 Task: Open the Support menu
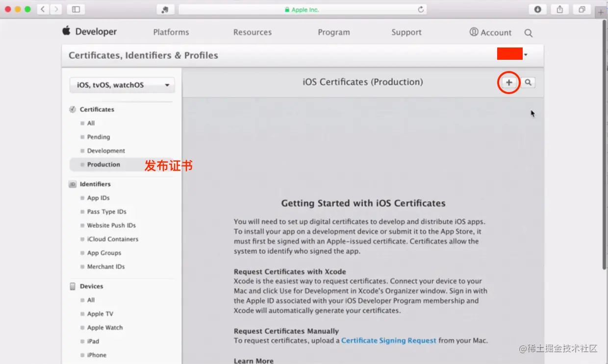point(406,32)
